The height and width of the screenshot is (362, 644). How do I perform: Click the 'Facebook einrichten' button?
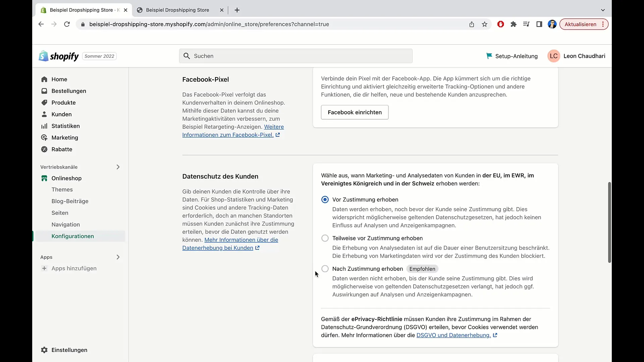coord(355,112)
